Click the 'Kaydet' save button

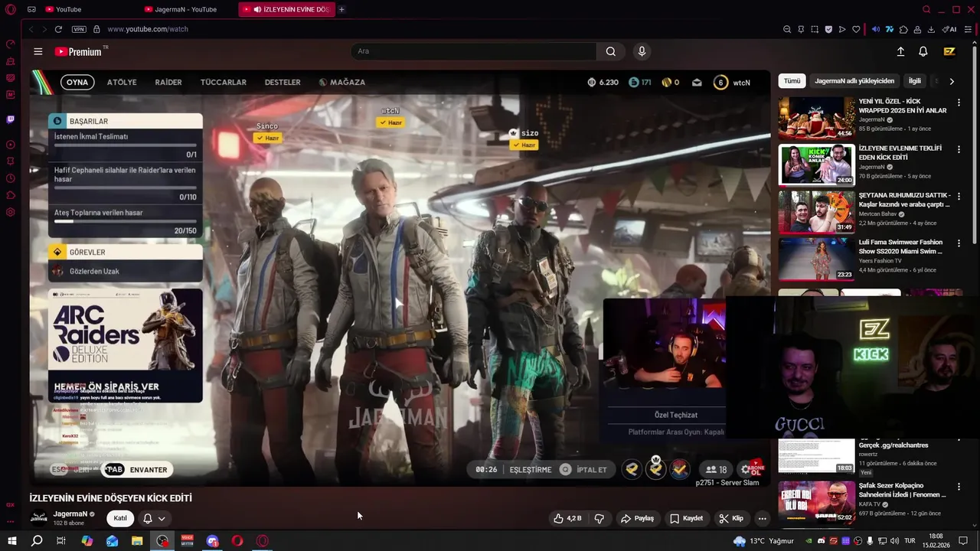pos(686,518)
